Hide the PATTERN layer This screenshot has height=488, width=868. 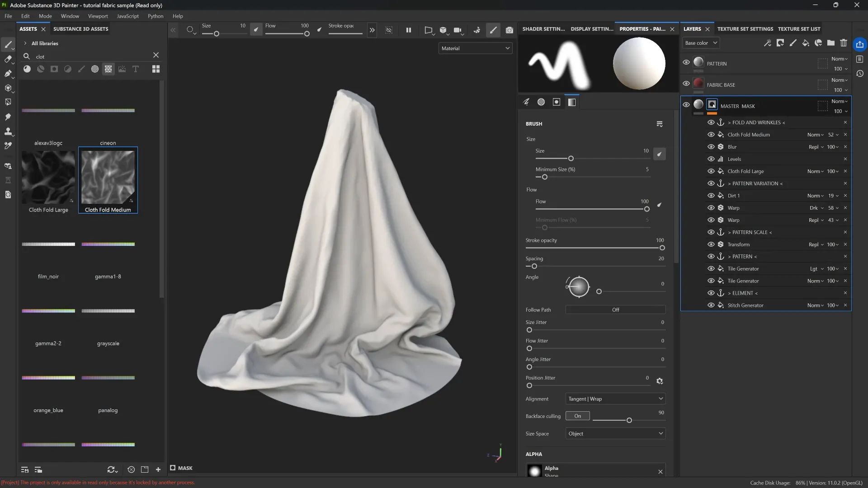click(686, 63)
